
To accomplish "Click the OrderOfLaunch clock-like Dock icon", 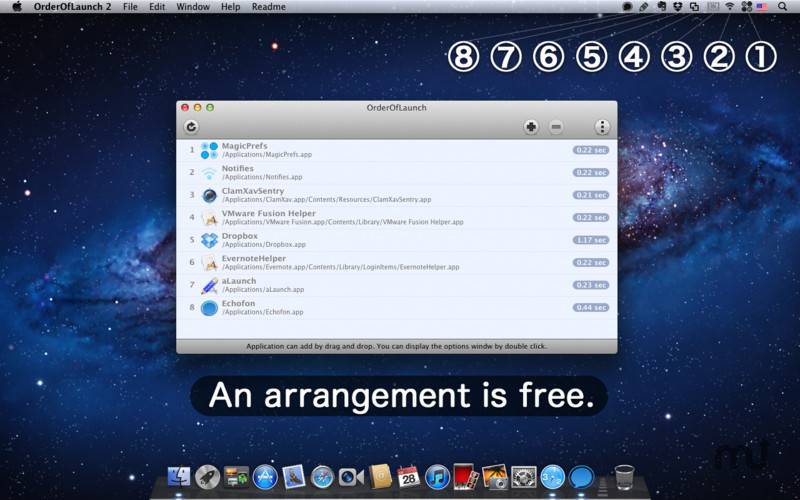I will point(553,477).
